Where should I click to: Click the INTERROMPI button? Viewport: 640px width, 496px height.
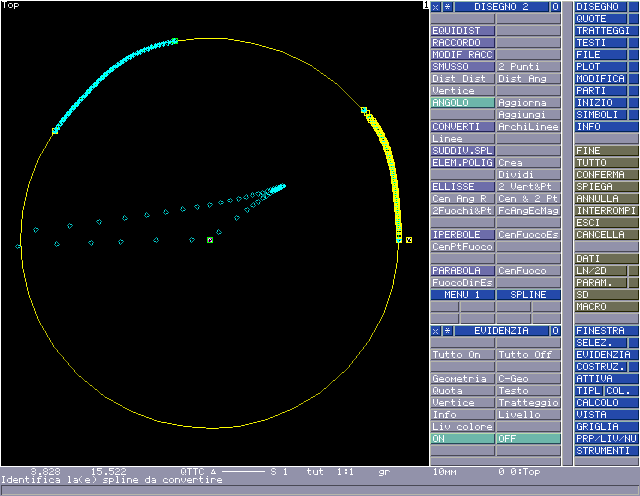(x=607, y=211)
